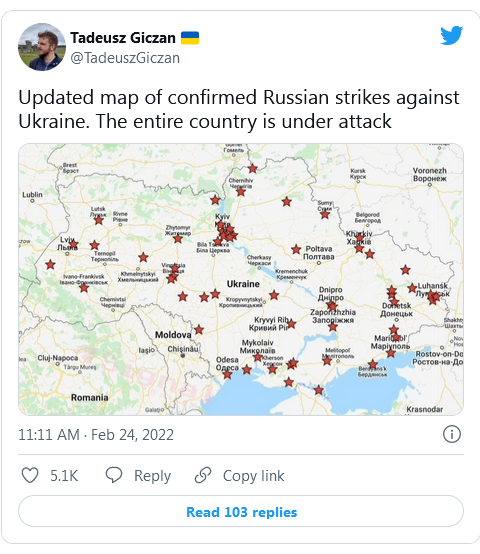Click the Poltava city label
This screenshot has width=480, height=554.
[x=319, y=253]
